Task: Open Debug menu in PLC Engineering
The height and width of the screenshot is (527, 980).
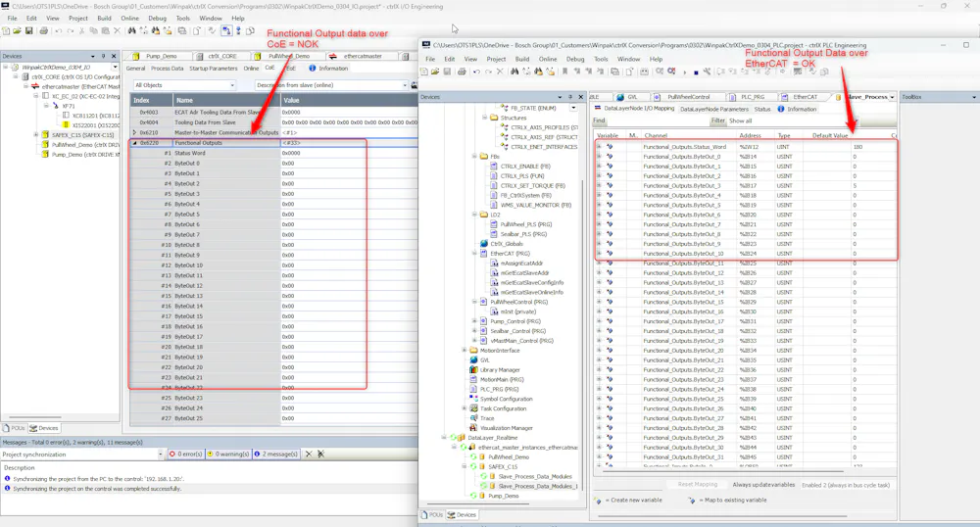Action: (575, 60)
